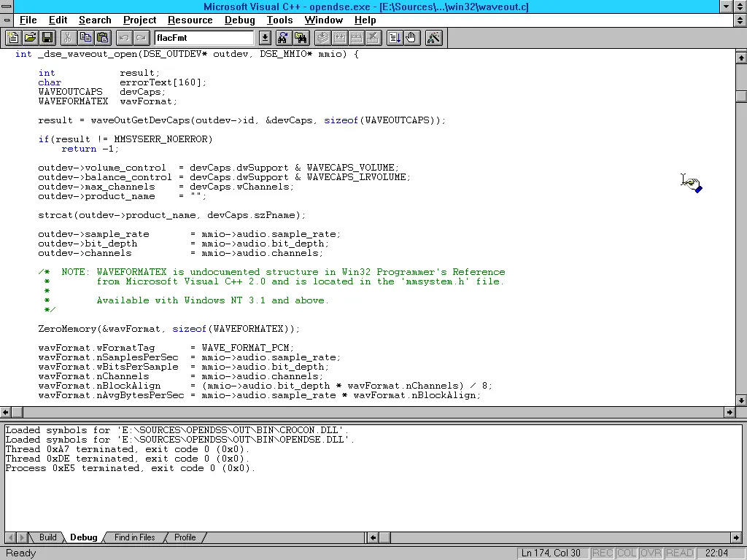
Task: Click the Ln 174, Col 30 status field
Action: (551, 553)
